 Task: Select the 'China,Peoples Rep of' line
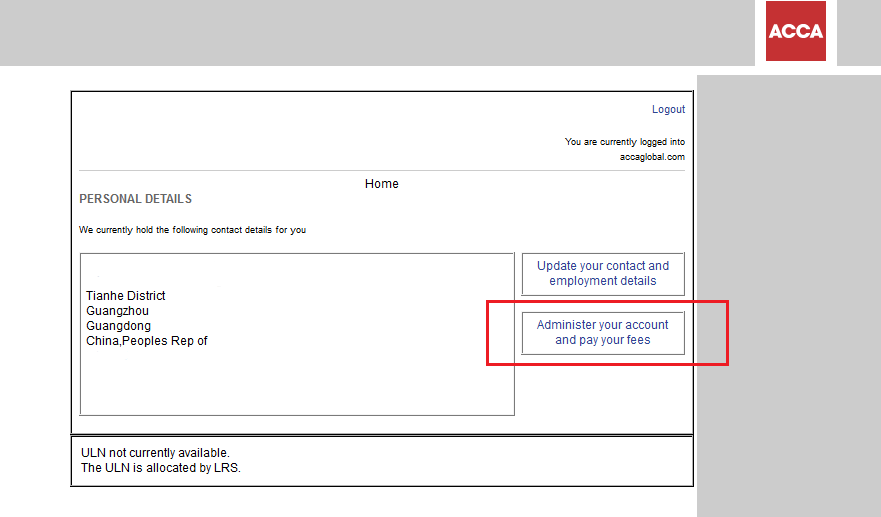(x=147, y=341)
